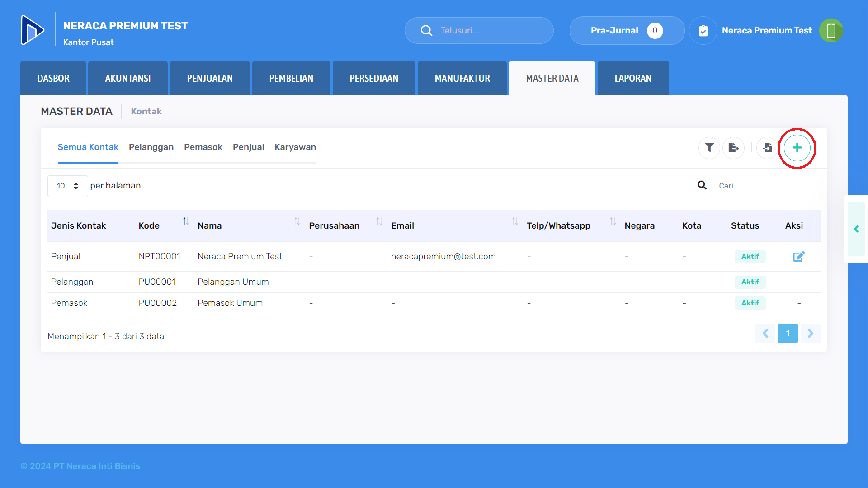The height and width of the screenshot is (488, 868).
Task: Sort table by Email column
Action: [515, 221]
